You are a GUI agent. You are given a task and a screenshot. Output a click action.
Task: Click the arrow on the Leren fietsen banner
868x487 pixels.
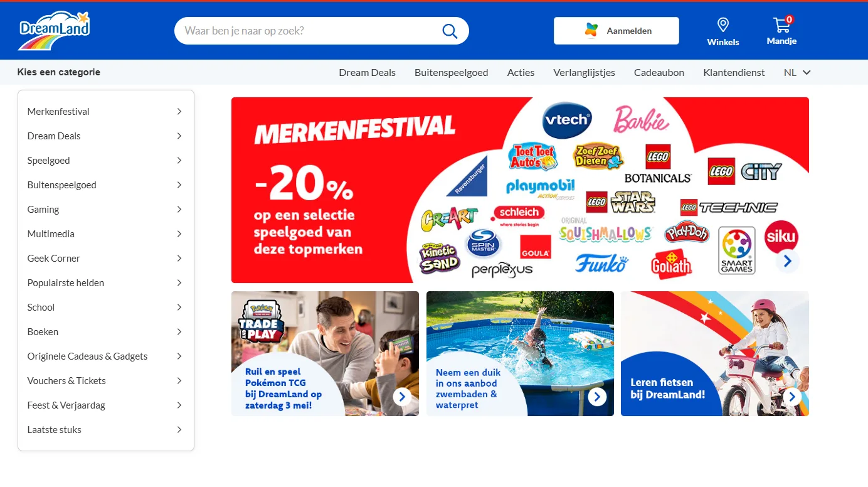click(792, 397)
